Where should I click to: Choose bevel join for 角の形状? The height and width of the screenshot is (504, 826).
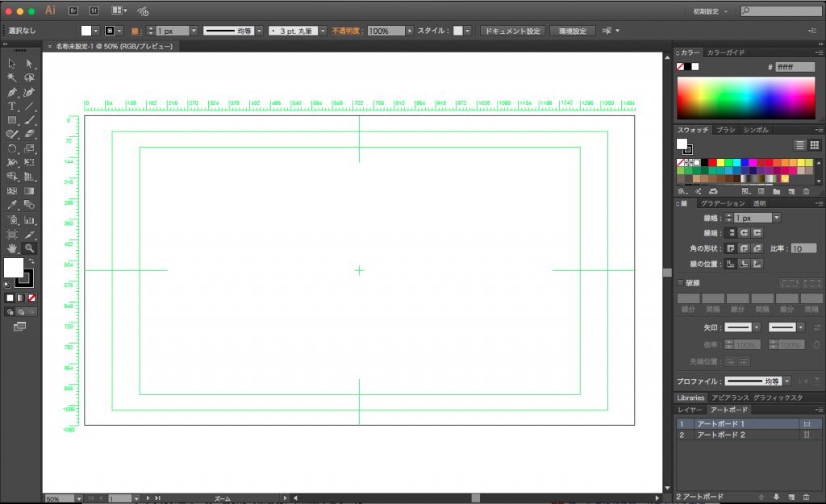(757, 248)
